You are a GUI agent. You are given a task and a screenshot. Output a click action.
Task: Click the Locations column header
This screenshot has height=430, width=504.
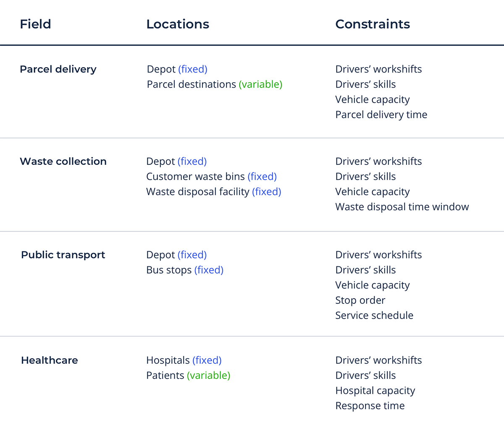pyautogui.click(x=178, y=24)
